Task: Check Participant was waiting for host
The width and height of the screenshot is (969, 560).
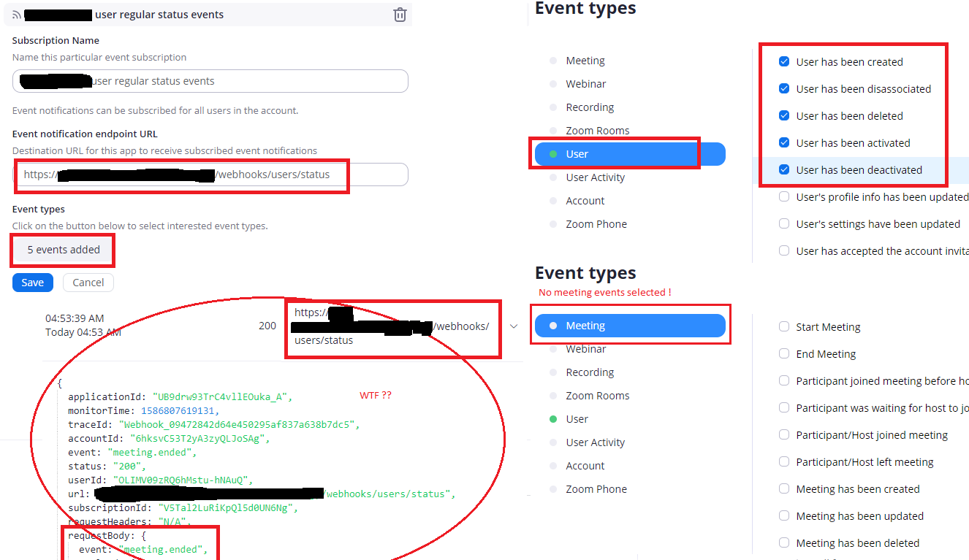Action: [x=784, y=408]
